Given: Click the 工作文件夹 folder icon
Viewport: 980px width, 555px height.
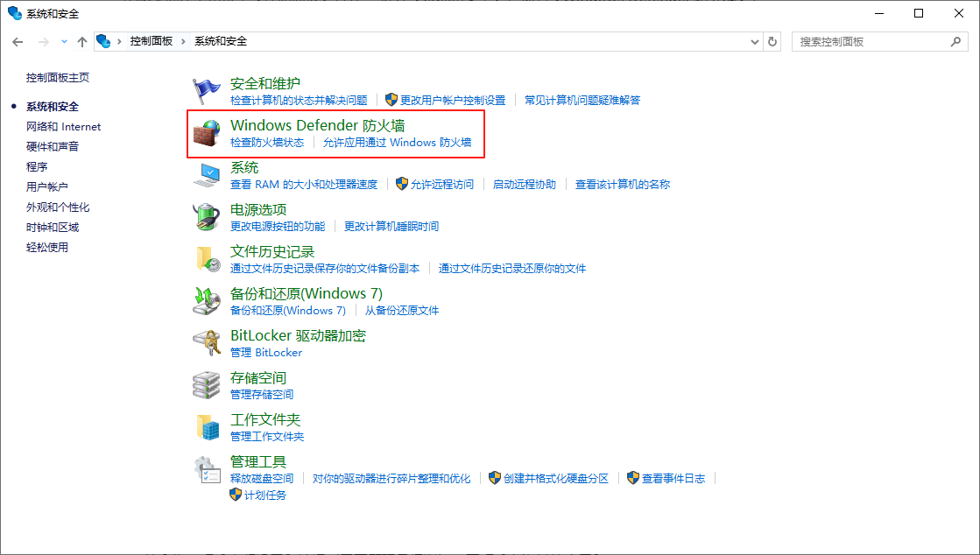Looking at the screenshot, I should tap(207, 426).
